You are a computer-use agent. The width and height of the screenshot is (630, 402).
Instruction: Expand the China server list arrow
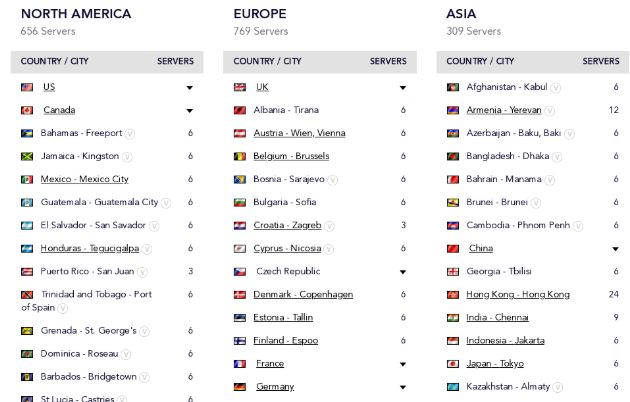[615, 249]
